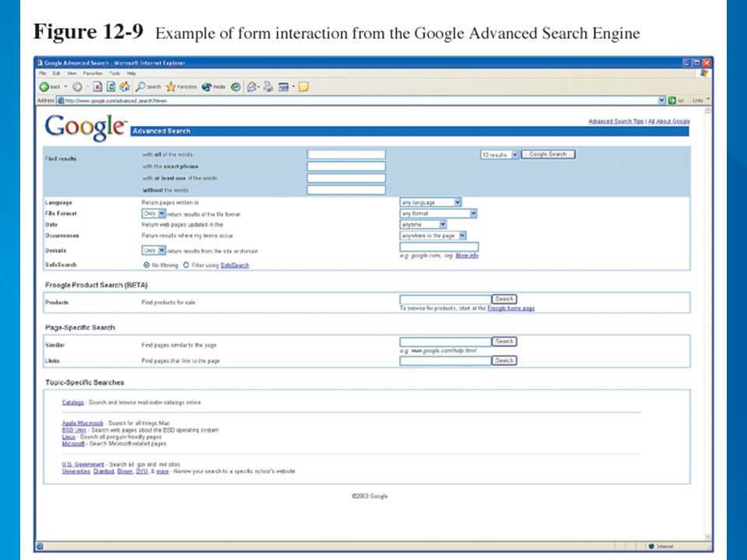Select the Filter using SafeSearch radio button
Viewport: 747px width, 560px height.
point(186,264)
